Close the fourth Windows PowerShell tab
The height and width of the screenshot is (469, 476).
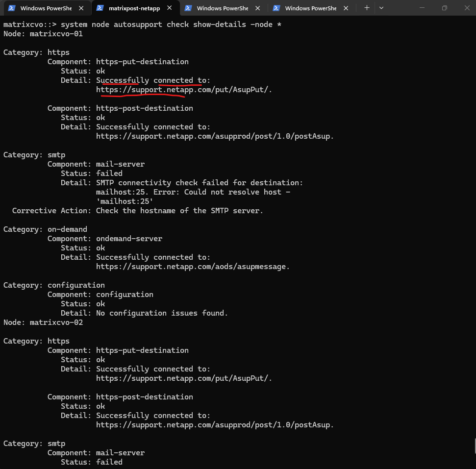346,8
